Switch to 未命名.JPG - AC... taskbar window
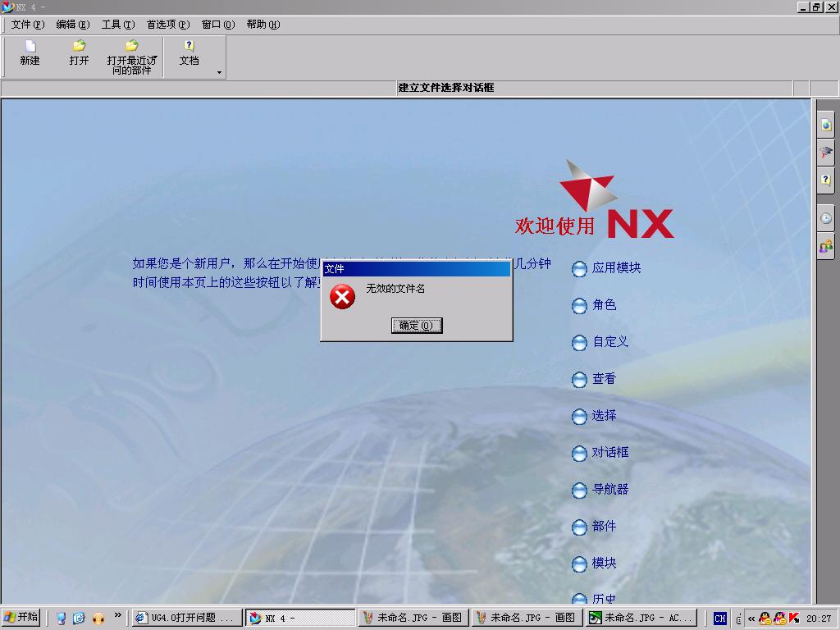This screenshot has width=840, height=630. click(641, 618)
